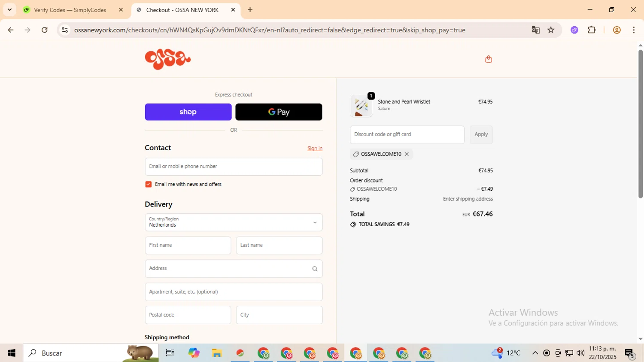Go forward with the browser arrow
This screenshot has width=644, height=362.
(27, 30)
